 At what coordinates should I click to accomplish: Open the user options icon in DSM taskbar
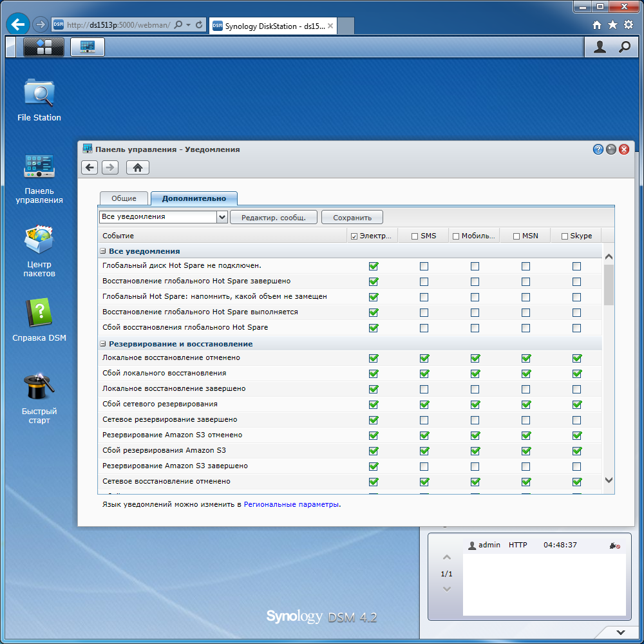[x=600, y=47]
